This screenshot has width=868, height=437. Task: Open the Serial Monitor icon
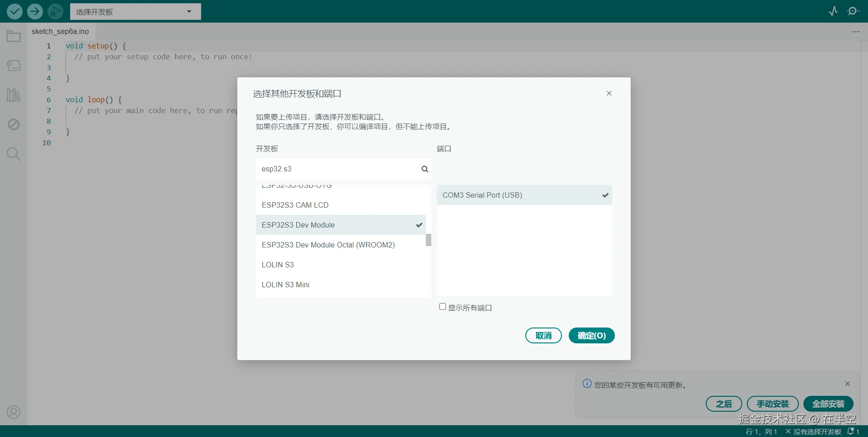pyautogui.click(x=854, y=11)
